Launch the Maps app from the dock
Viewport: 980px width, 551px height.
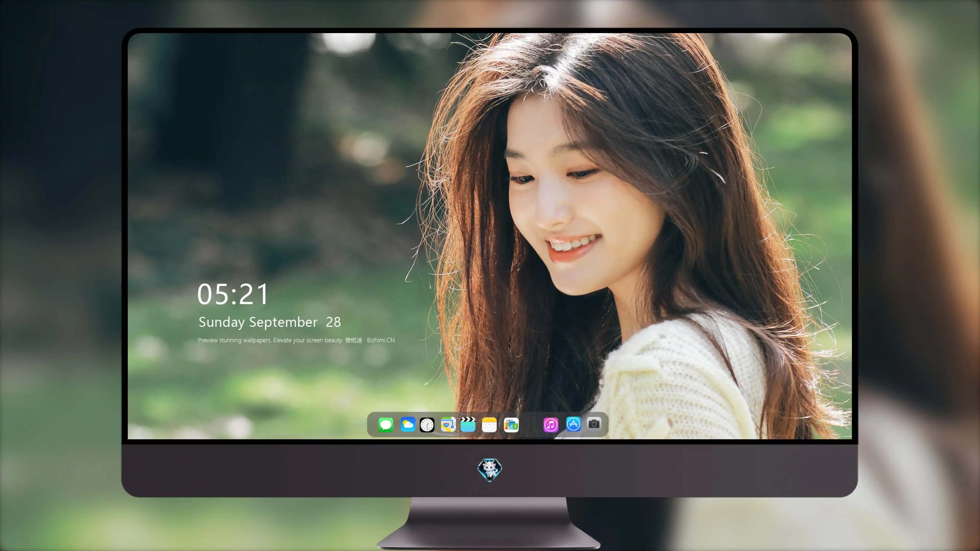(x=448, y=424)
